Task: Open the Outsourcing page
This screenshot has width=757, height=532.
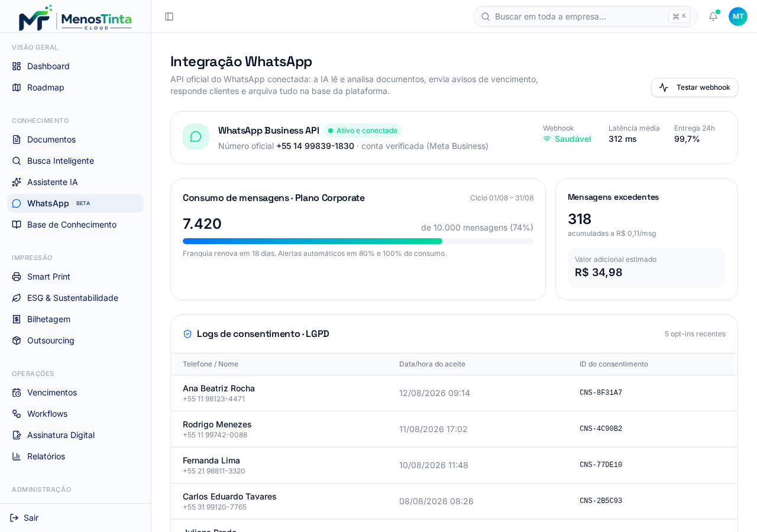Action: pos(75,340)
